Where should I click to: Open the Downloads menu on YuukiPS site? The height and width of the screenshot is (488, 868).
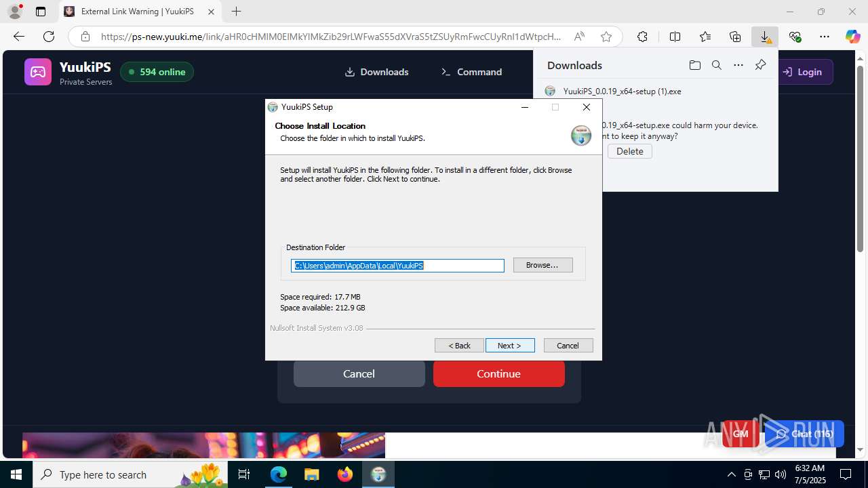(x=376, y=72)
